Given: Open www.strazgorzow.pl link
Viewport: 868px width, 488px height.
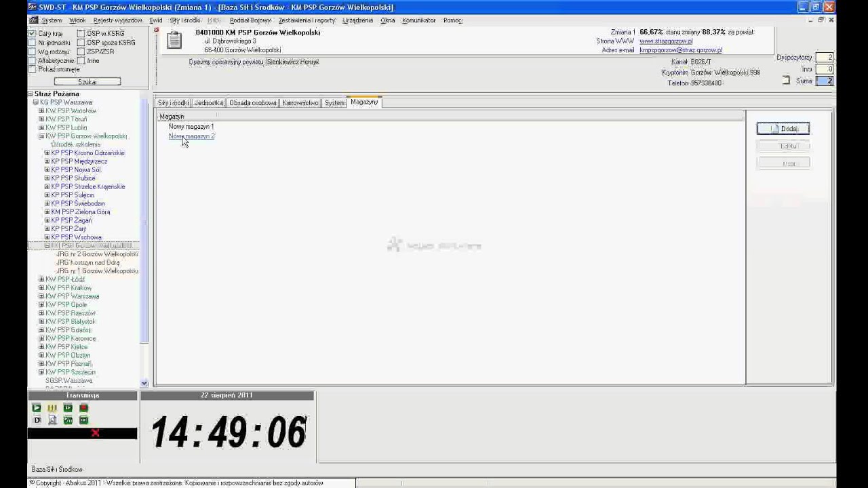Looking at the screenshot, I should (x=666, y=41).
